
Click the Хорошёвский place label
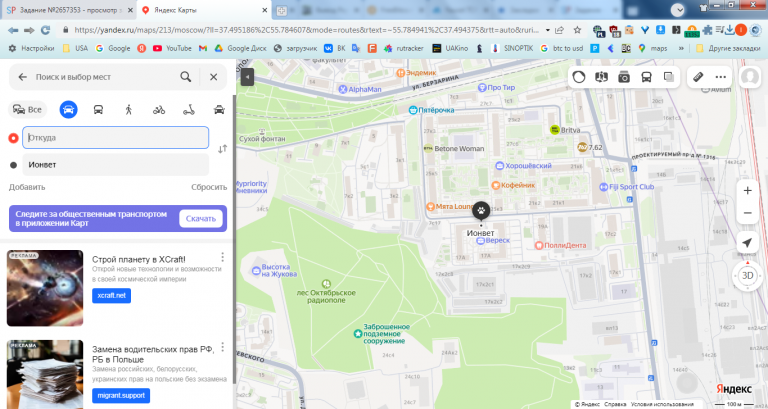coord(524,166)
